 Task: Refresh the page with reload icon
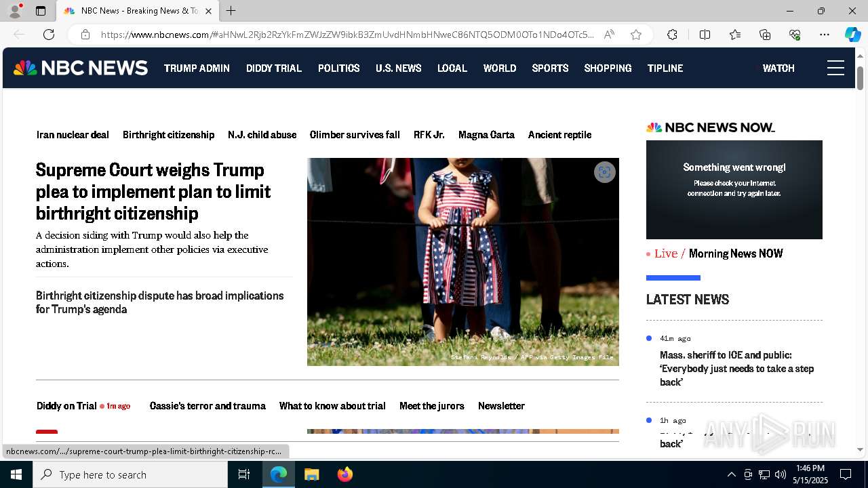tap(49, 35)
